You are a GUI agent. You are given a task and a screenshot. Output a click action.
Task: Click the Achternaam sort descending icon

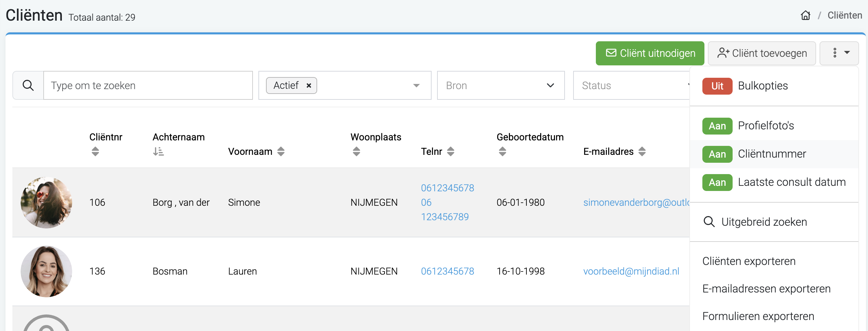pos(158,151)
